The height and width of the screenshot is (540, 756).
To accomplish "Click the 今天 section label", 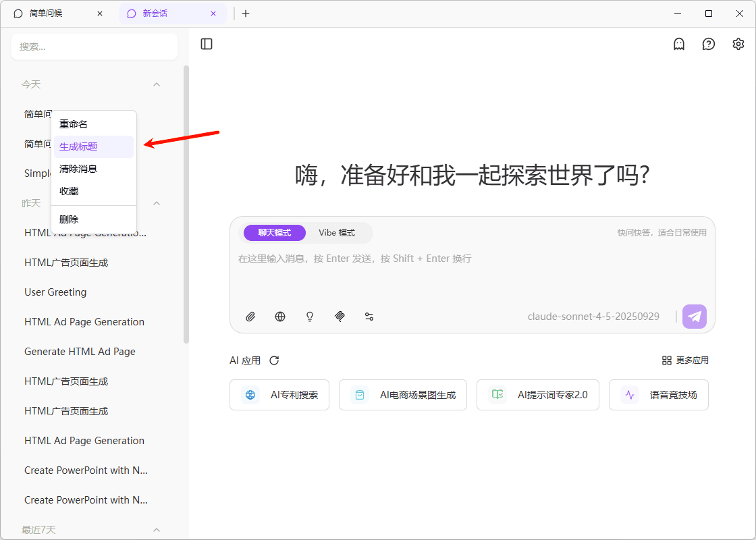I will [x=31, y=84].
